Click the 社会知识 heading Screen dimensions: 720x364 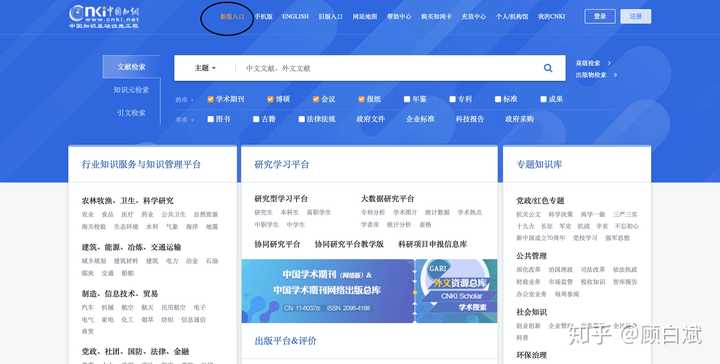tap(532, 312)
